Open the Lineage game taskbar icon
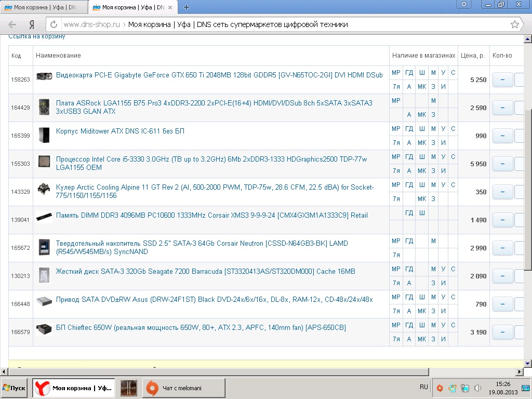 [x=129, y=388]
